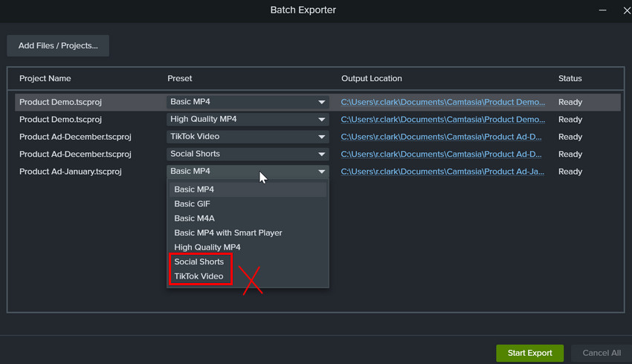Click the Cancel All button
The image size is (632, 364).
(602, 353)
